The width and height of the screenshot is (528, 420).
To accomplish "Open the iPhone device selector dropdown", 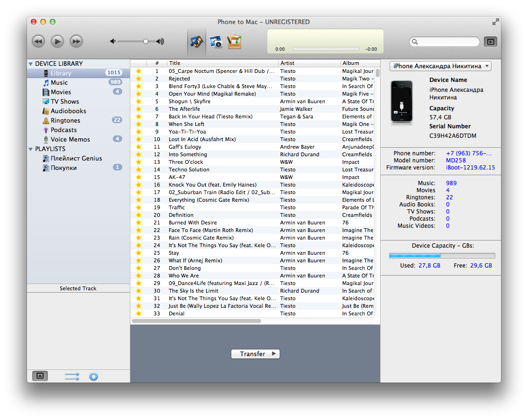I will pos(440,66).
